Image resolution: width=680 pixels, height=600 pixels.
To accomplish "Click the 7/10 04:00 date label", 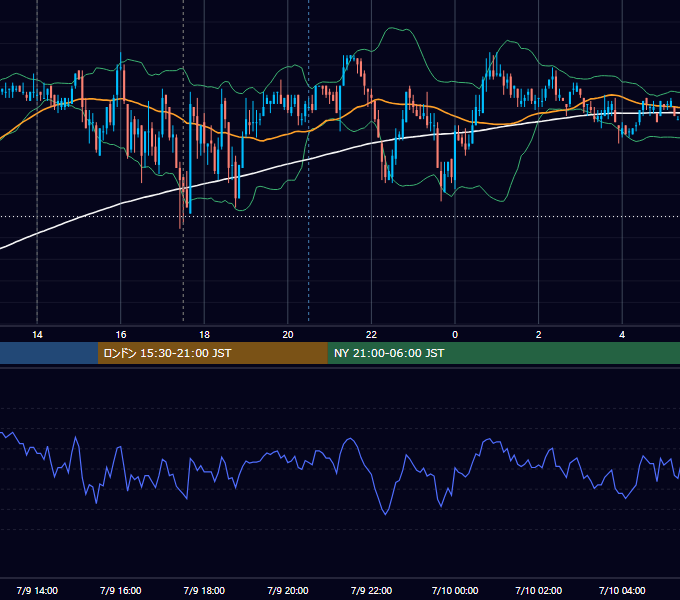I will click(622, 590).
